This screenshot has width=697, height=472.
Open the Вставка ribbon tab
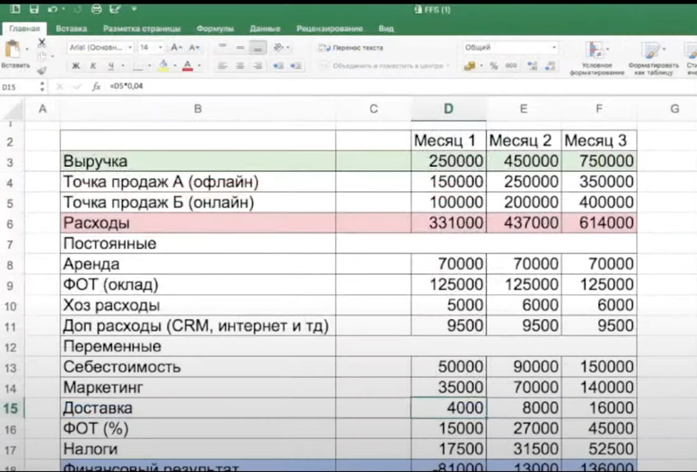tap(71, 28)
